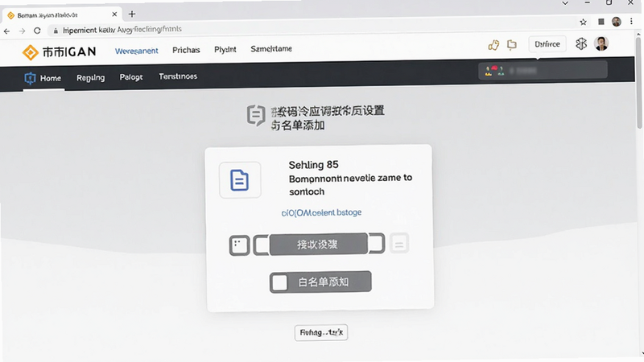This screenshot has width=644, height=362.
Task: Open the Prichas menu item
Action: (x=186, y=50)
